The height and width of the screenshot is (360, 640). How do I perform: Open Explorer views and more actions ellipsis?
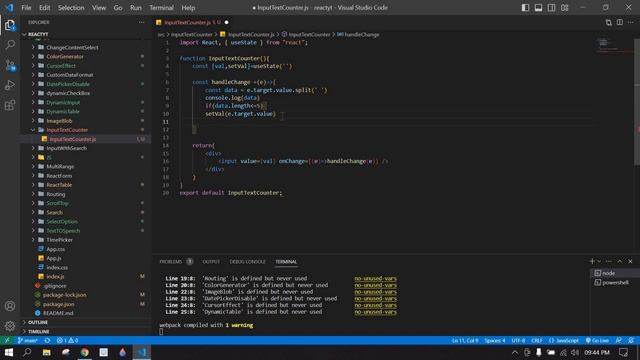(x=141, y=22)
